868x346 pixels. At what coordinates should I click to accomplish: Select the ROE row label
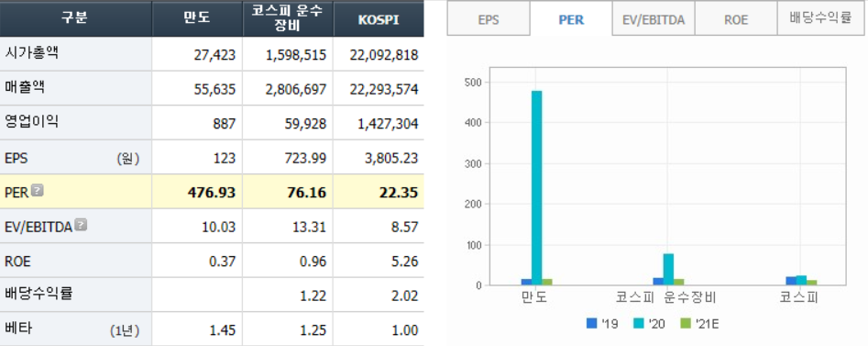coord(17,262)
